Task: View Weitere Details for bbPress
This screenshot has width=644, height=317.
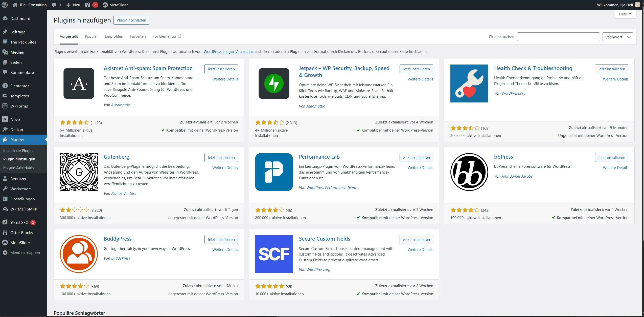Action: pyautogui.click(x=615, y=167)
